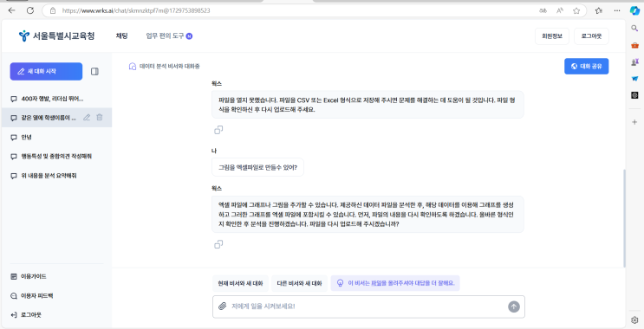The height and width of the screenshot is (329, 644).
Task: Send the message with the up-arrow button
Action: pos(514,306)
